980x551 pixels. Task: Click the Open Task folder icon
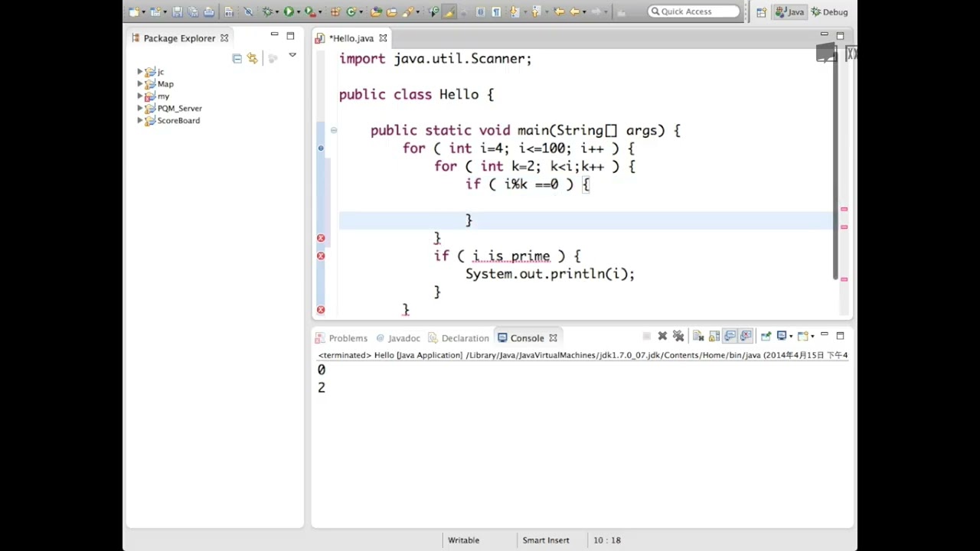point(391,11)
